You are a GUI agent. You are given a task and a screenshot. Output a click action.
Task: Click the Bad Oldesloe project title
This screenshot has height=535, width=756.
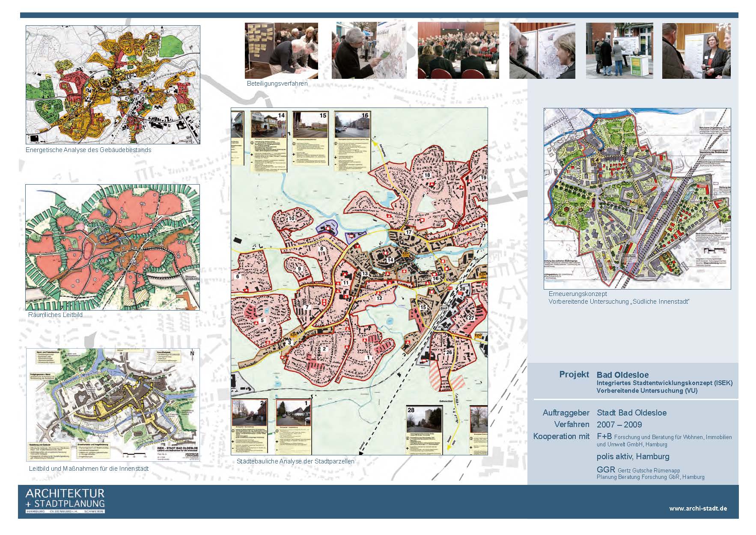tap(618, 375)
